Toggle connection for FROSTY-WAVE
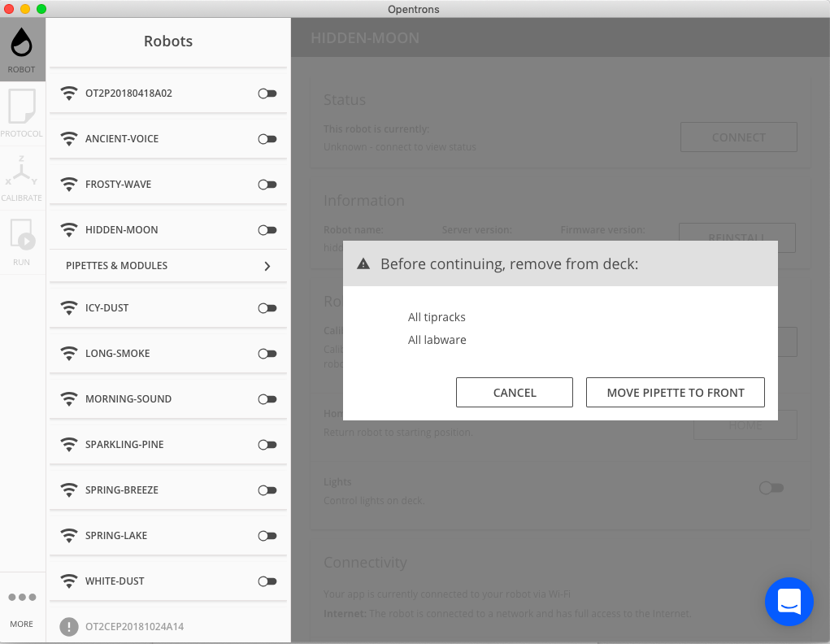The height and width of the screenshot is (644, 830). click(267, 185)
